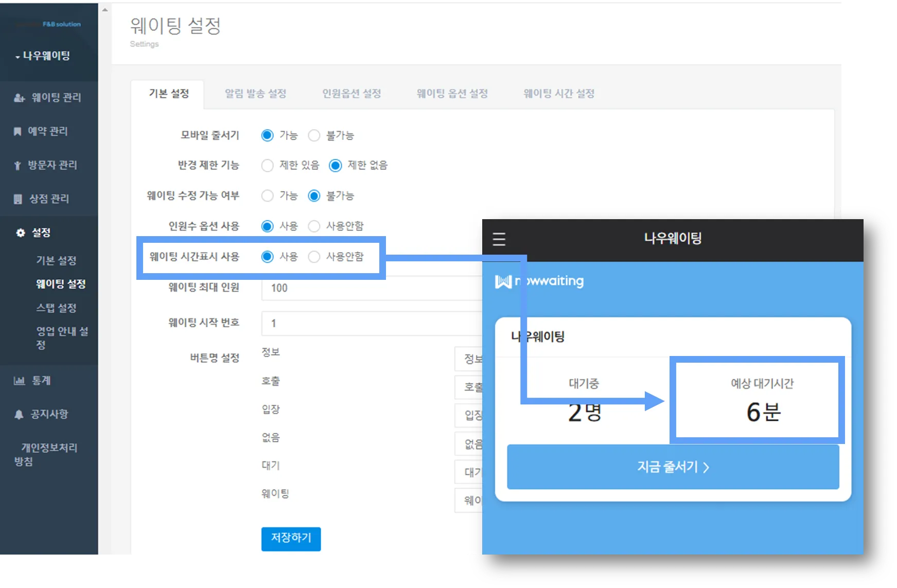Screen dimensions: 897x588
Task: Click the 호출 button name input field
Action: 468,387
